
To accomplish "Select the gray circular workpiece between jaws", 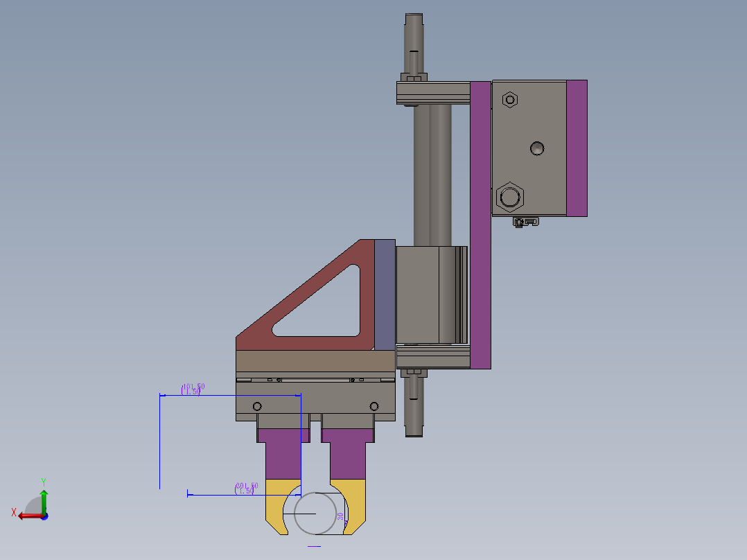I will pos(315,514).
